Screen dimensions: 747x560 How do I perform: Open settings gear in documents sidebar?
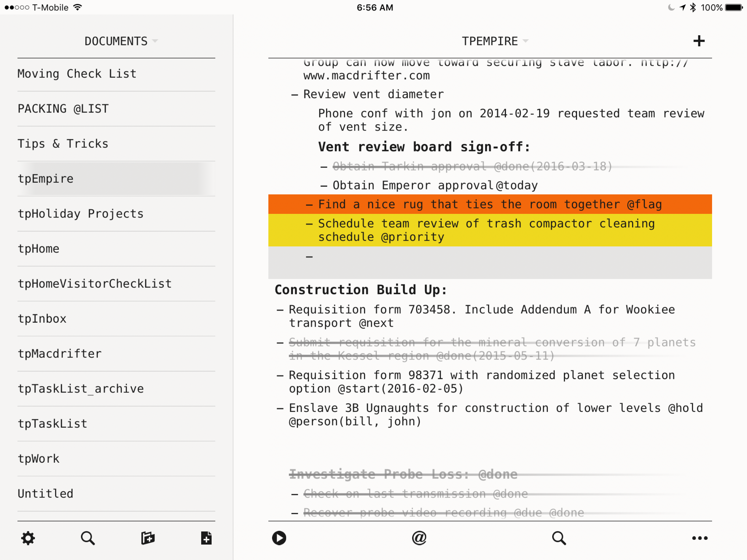28,538
